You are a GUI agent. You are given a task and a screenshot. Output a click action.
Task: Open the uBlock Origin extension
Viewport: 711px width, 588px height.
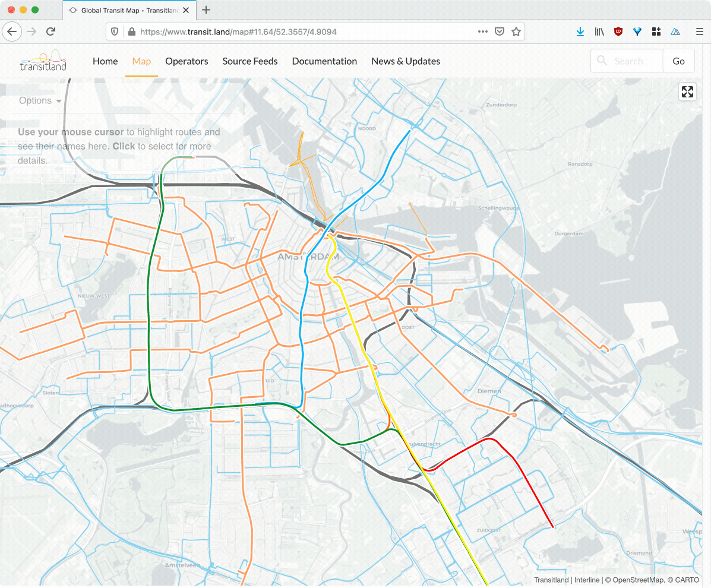618,31
